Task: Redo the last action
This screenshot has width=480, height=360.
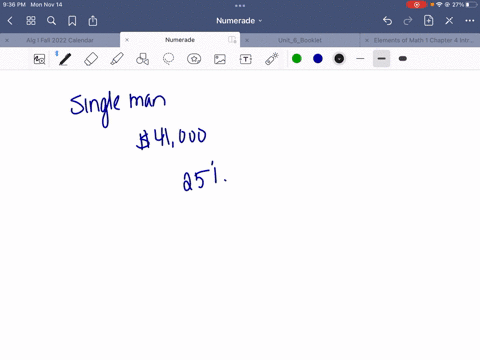Action: coord(408,21)
